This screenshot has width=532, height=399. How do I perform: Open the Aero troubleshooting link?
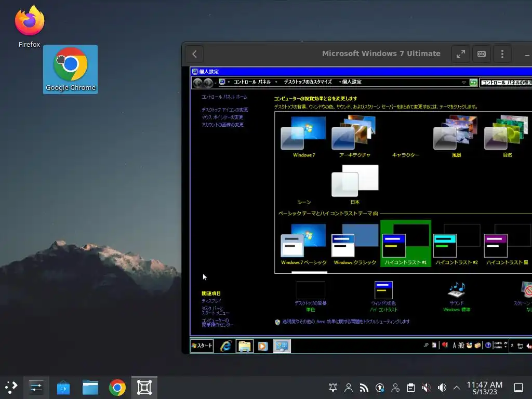click(x=345, y=322)
